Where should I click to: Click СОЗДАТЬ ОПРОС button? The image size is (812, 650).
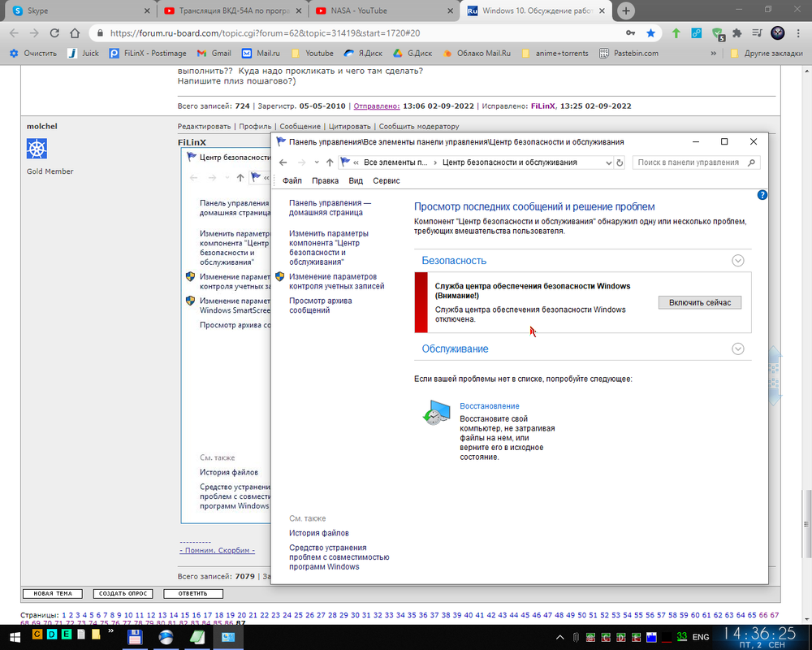pos(123,593)
